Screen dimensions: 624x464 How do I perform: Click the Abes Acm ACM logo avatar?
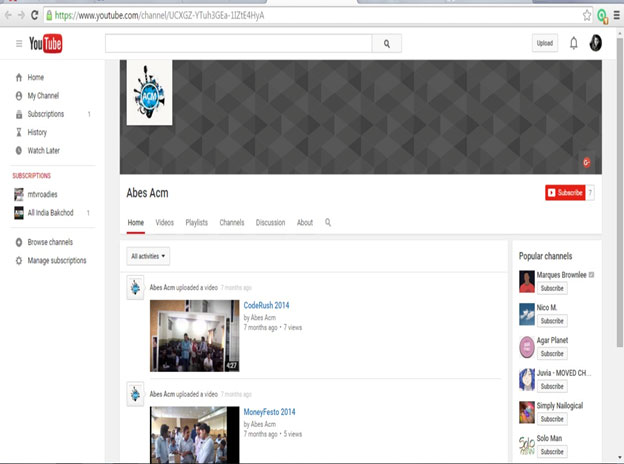[x=149, y=92]
